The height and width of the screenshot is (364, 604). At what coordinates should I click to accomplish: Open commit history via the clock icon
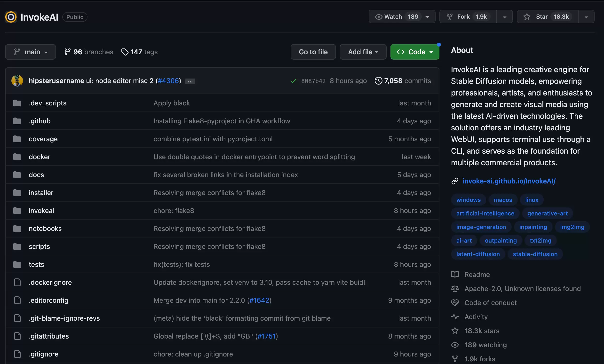point(378,81)
